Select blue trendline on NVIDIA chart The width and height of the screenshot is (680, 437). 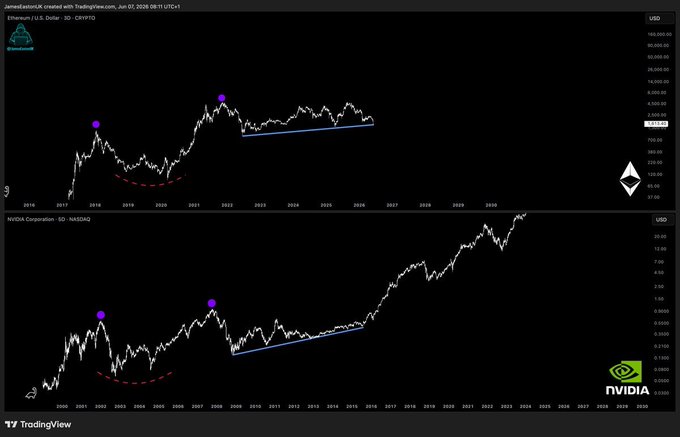pyautogui.click(x=298, y=341)
